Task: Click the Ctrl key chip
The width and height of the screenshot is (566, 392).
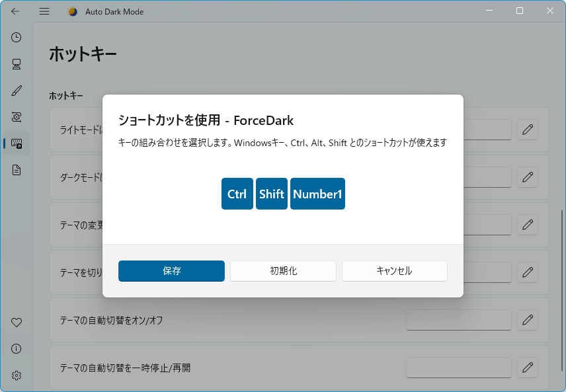Action: (x=237, y=194)
